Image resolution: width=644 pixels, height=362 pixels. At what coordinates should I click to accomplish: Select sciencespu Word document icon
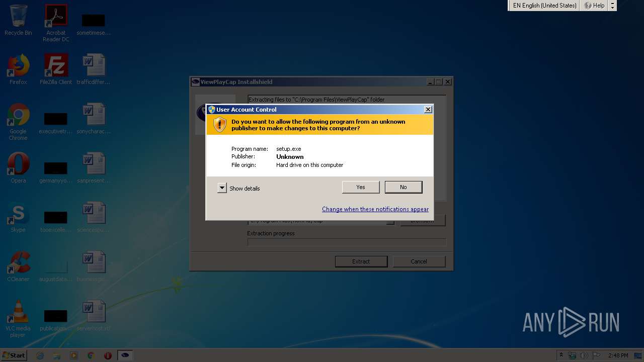click(94, 217)
